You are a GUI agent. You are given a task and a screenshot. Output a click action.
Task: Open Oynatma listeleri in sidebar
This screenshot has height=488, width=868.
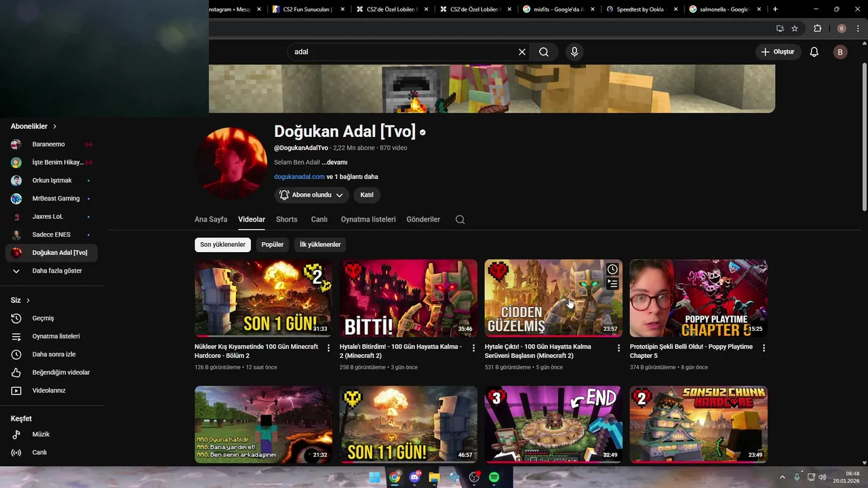pyautogui.click(x=52, y=336)
